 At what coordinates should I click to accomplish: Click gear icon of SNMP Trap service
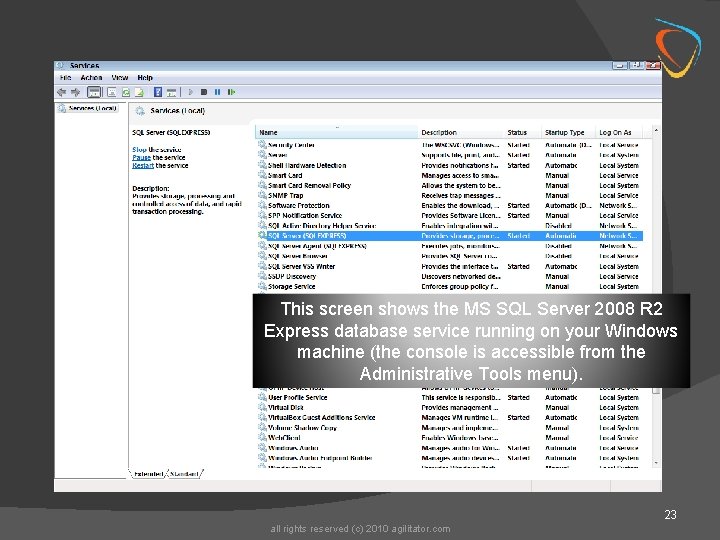pos(262,196)
